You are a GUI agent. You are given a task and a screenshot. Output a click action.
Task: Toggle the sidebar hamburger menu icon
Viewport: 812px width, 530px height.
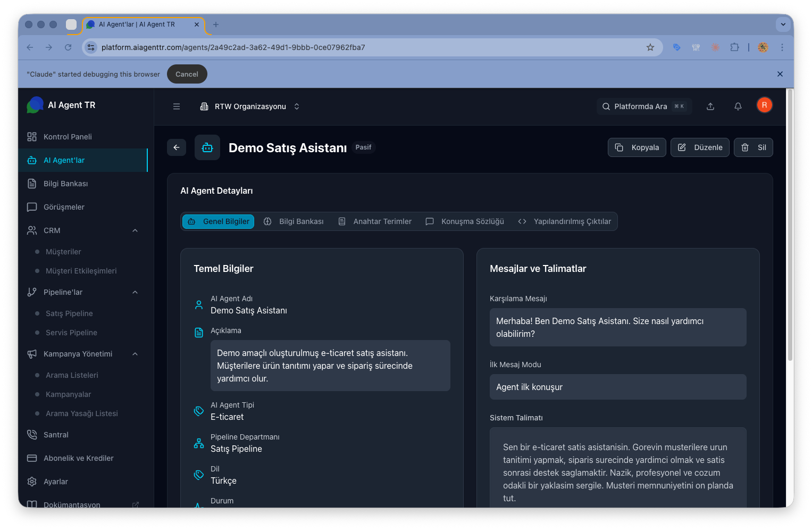177,106
